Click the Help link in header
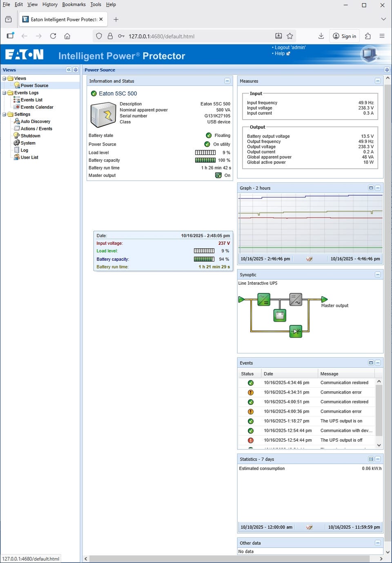The image size is (392, 563). (280, 54)
